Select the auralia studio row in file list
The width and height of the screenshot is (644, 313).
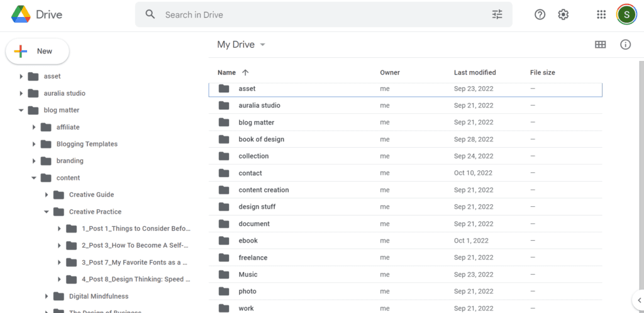406,106
